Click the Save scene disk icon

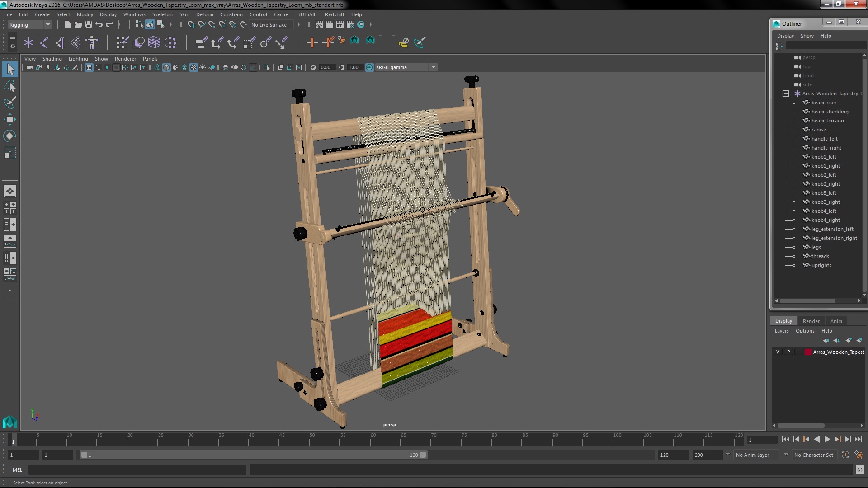point(89,25)
